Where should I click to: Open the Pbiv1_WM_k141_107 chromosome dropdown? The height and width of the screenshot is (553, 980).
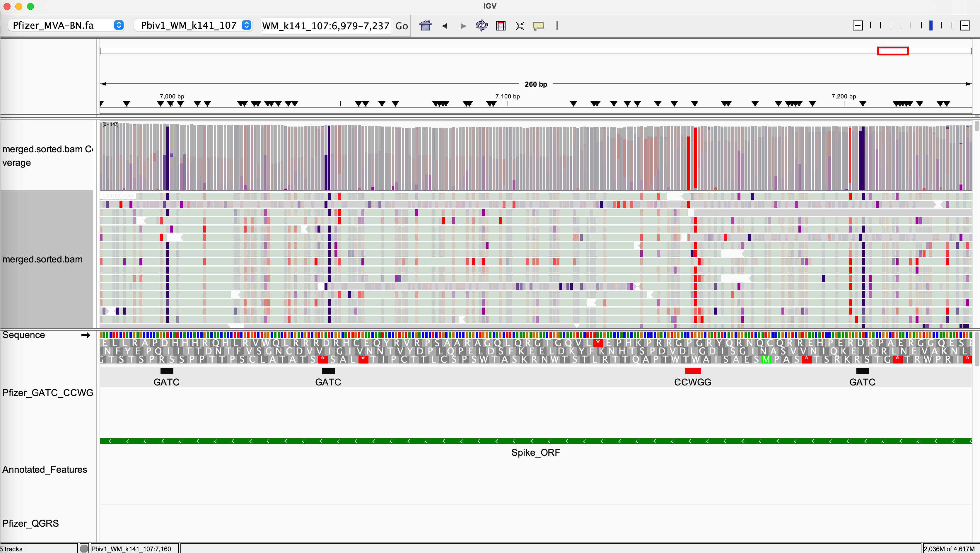tap(193, 25)
